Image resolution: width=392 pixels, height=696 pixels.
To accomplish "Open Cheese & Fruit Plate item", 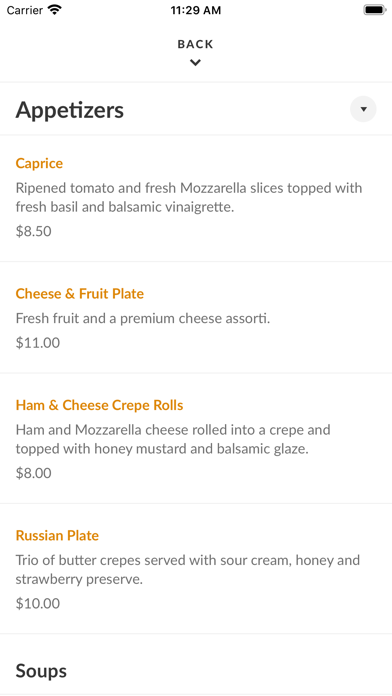I will tap(79, 293).
